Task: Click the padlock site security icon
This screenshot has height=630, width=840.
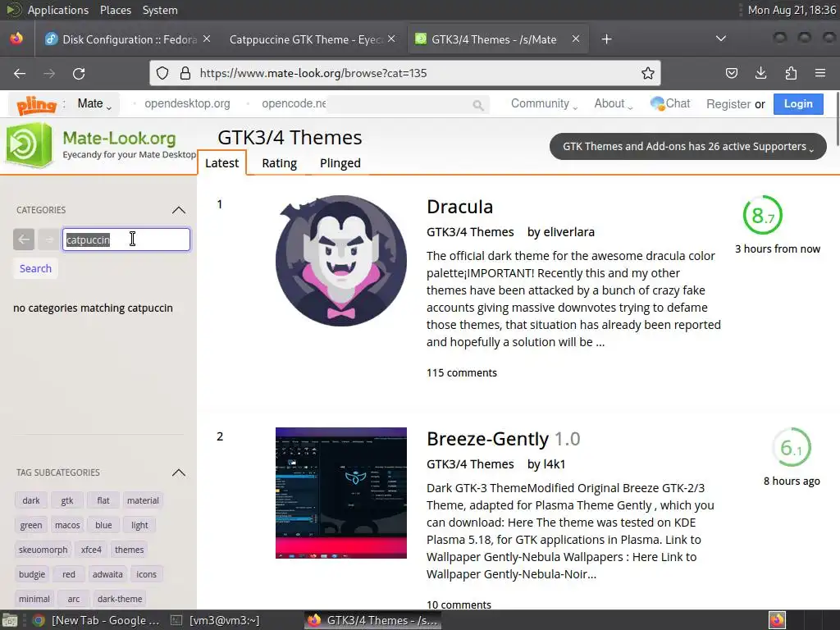Action: point(185,73)
